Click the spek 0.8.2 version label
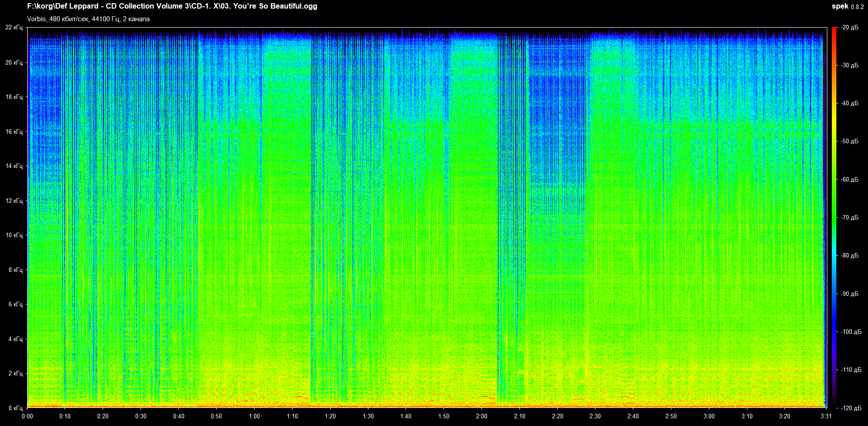Image resolution: width=868 pixels, height=426 pixels. (847, 6)
